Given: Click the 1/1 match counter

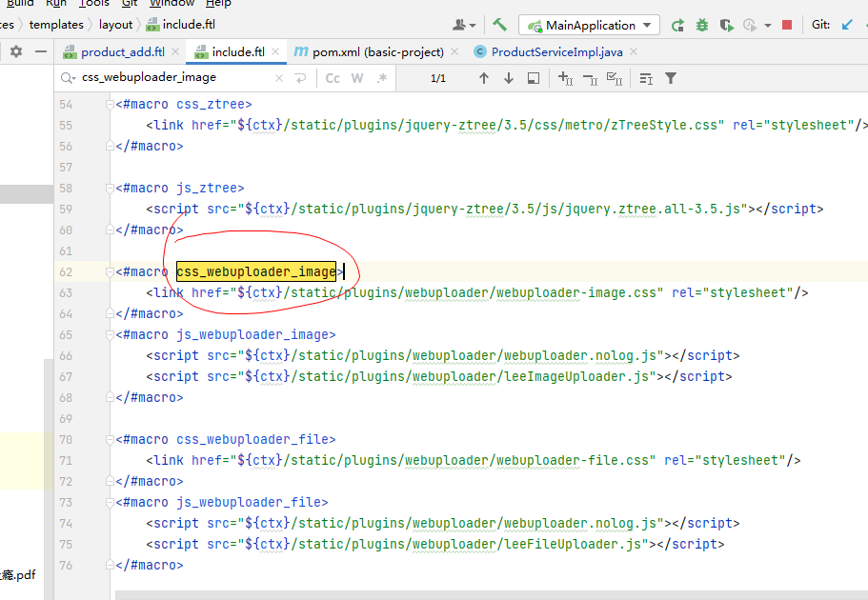Looking at the screenshot, I should 438,78.
